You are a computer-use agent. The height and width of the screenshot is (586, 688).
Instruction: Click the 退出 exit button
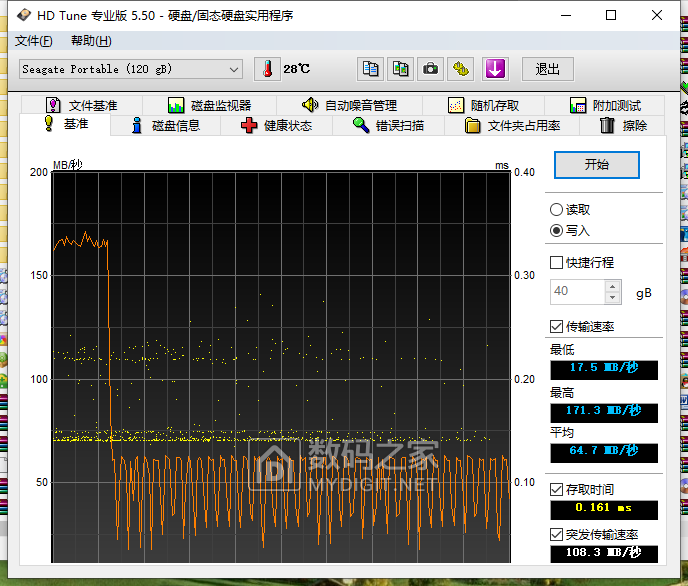pos(548,69)
